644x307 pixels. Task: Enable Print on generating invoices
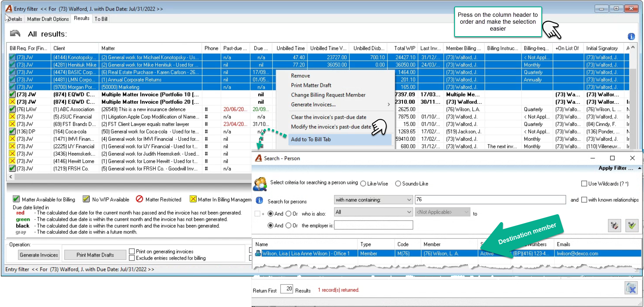point(132,251)
